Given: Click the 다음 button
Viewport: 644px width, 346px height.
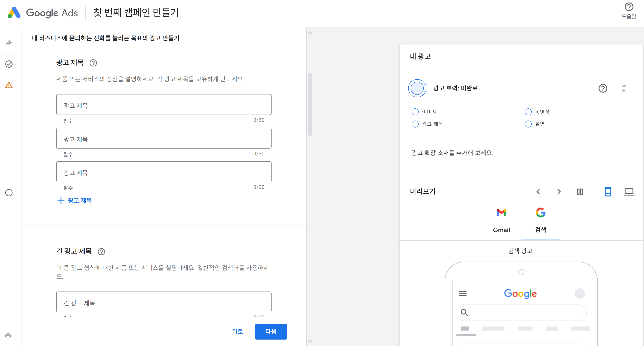Looking at the screenshot, I should coord(271,332).
